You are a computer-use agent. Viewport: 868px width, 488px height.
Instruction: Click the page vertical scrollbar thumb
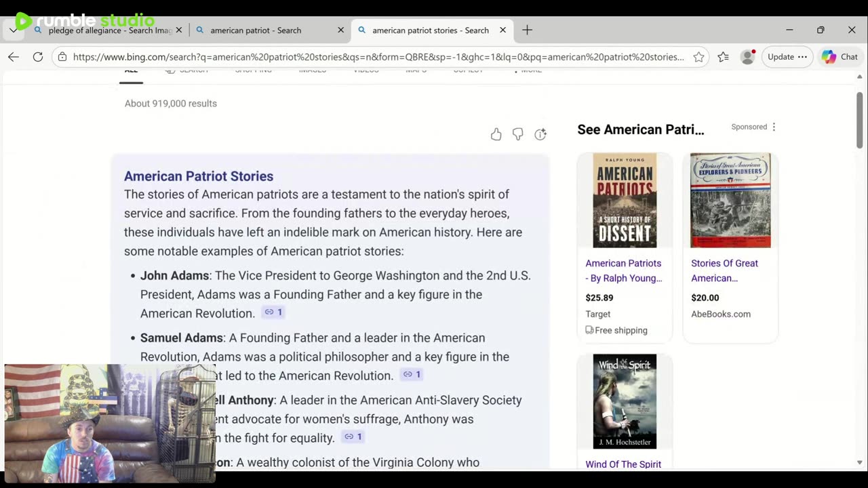tap(859, 119)
